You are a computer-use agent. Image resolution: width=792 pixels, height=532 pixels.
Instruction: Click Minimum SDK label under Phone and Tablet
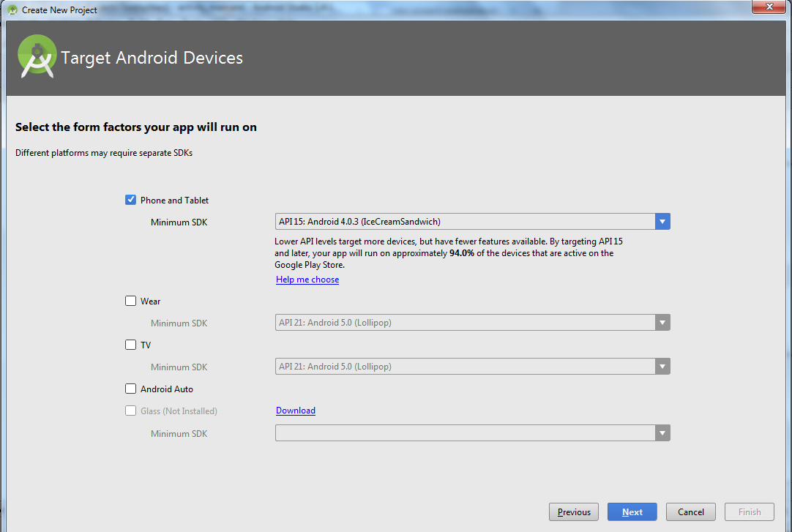click(x=179, y=222)
